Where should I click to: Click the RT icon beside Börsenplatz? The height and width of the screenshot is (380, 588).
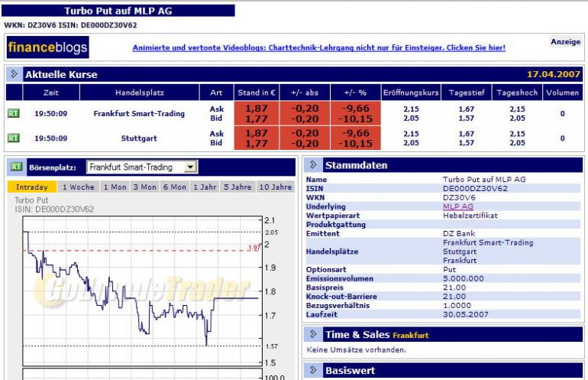pyautogui.click(x=16, y=167)
